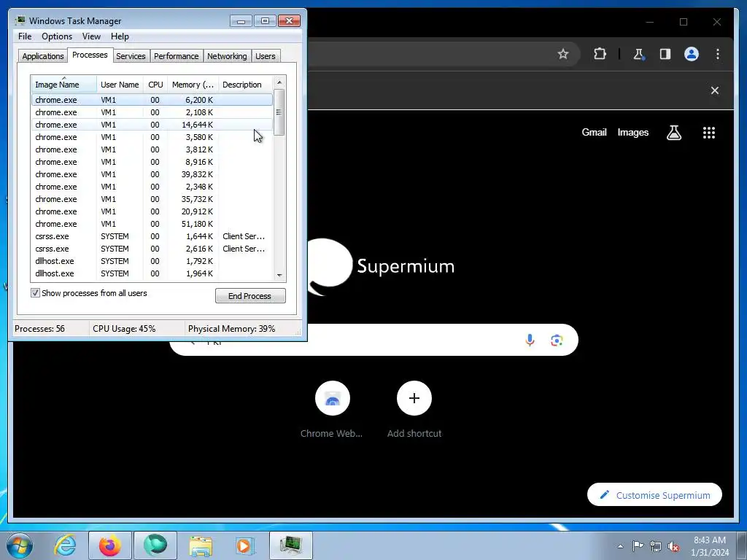Open the View menu
Screen dimensions: 747x560
[91, 36]
